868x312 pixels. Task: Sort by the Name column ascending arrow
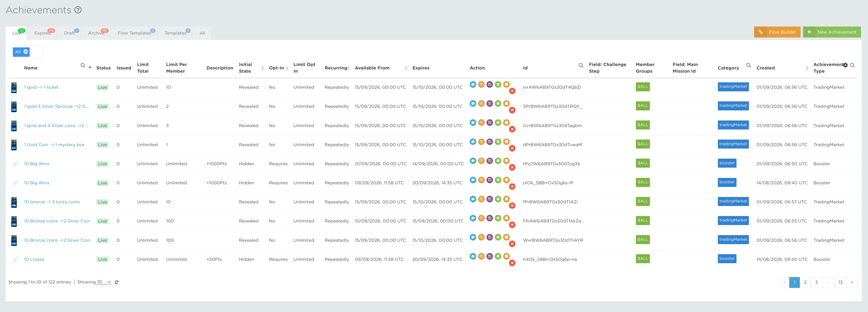90,67
